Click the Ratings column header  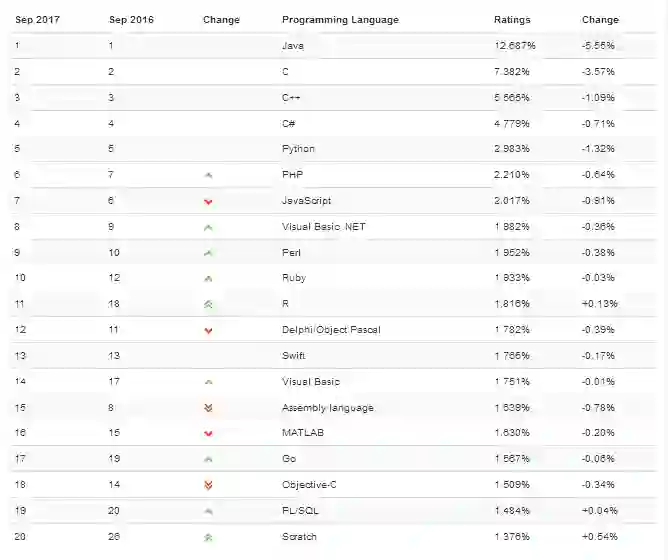point(512,20)
